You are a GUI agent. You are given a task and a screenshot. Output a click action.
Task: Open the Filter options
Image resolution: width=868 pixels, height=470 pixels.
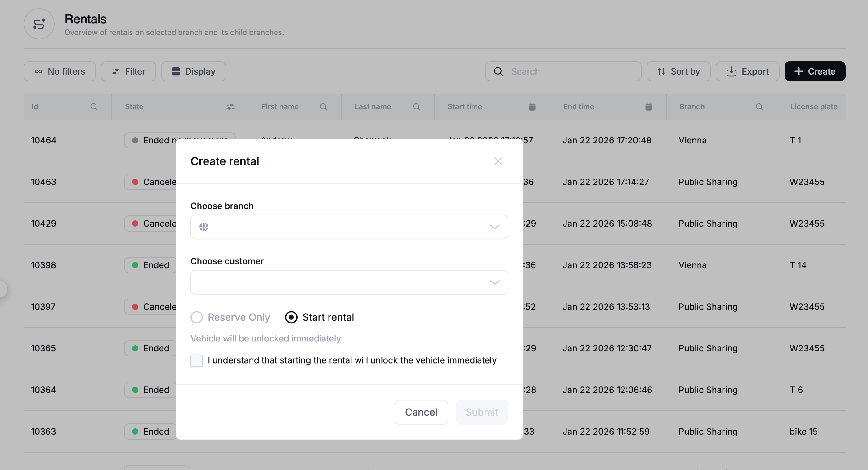coord(128,71)
